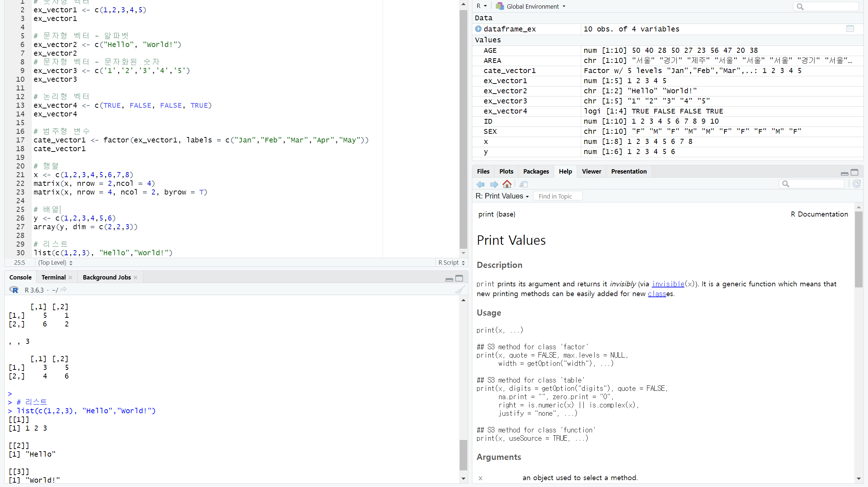The height and width of the screenshot is (487, 868).
Task: Switch to the Plots tab
Action: click(x=506, y=171)
